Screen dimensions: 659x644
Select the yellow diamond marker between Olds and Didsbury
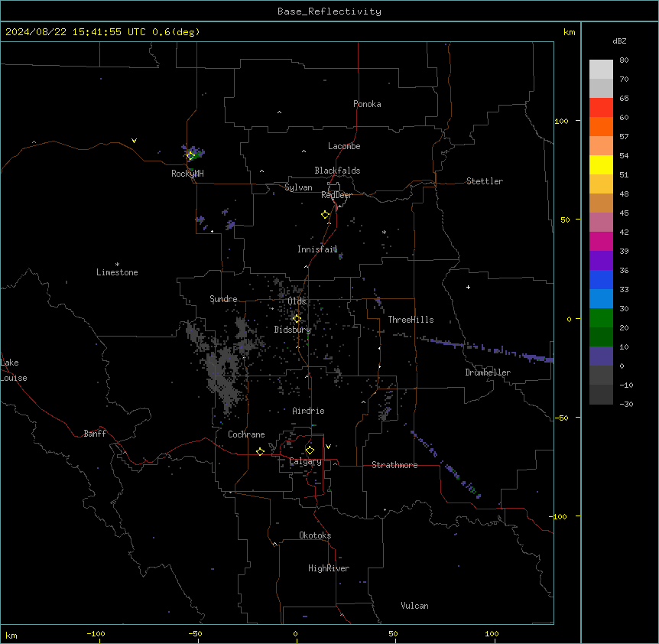click(x=297, y=319)
